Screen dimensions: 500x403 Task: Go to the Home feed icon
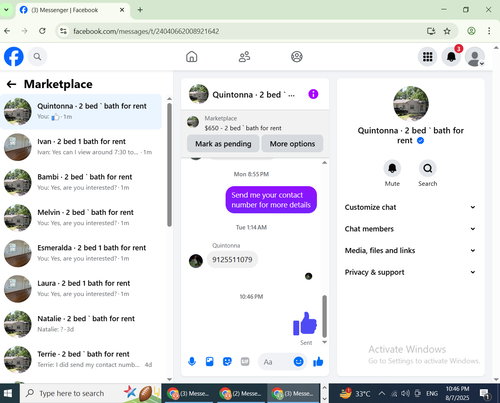192,57
